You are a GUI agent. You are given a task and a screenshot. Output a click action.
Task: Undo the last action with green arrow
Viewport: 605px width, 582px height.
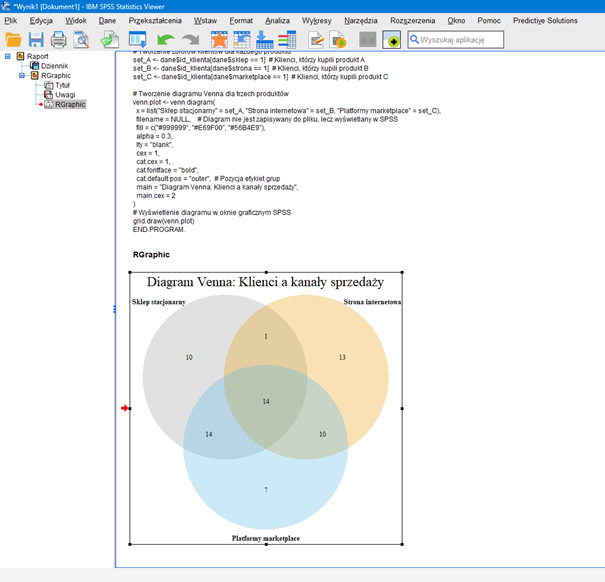(x=166, y=40)
